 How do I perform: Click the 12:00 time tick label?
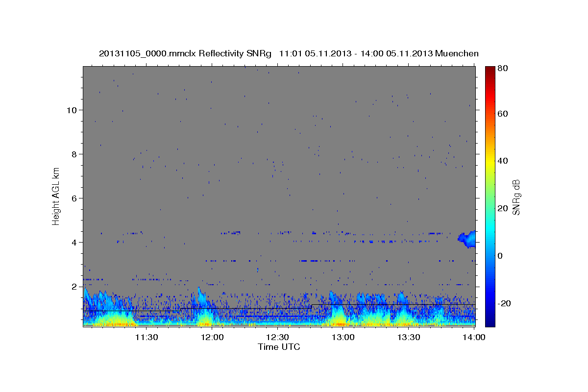[212, 337]
